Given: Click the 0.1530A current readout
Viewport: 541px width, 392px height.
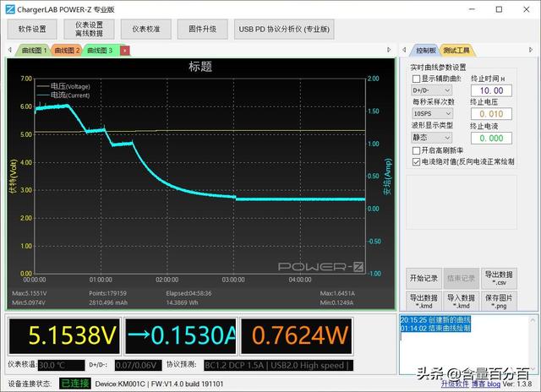Looking at the screenshot, I should point(181,335).
